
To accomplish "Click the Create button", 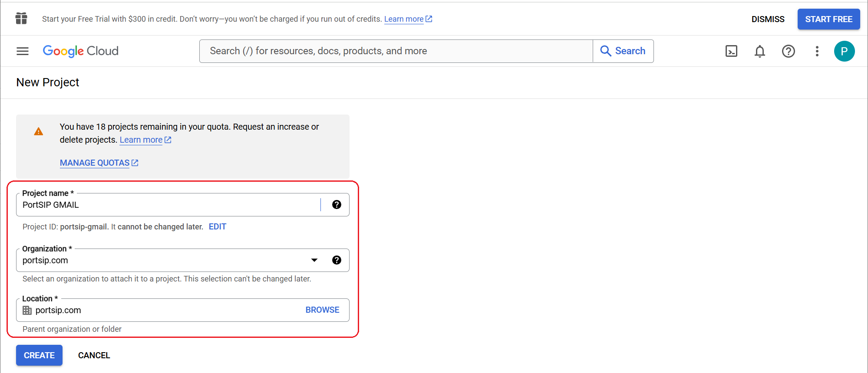I will coord(39,355).
